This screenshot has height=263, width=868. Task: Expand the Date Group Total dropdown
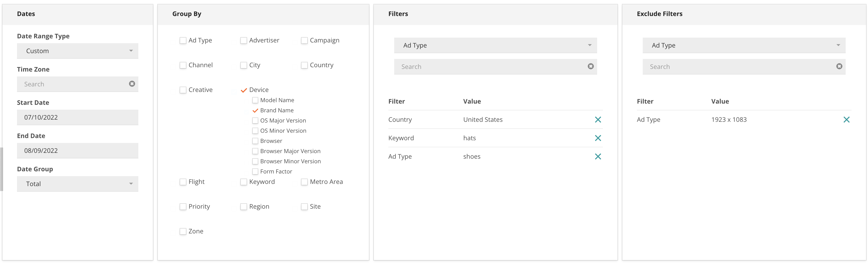[x=77, y=184]
